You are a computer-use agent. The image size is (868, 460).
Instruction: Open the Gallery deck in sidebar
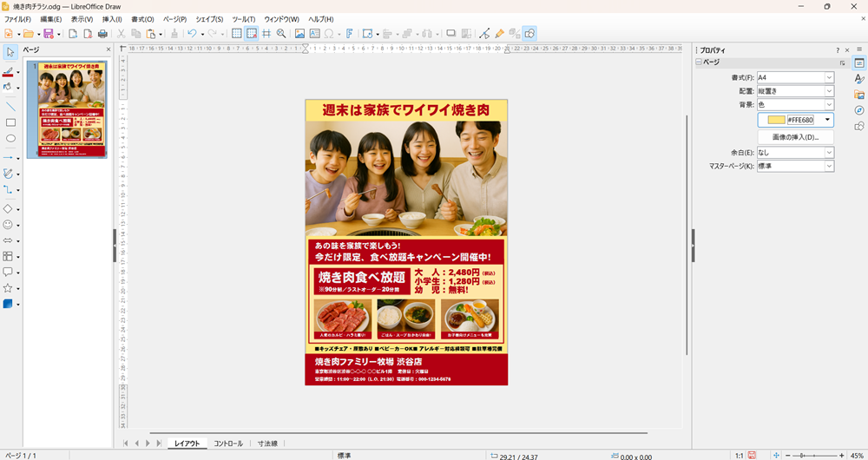pos(859,95)
